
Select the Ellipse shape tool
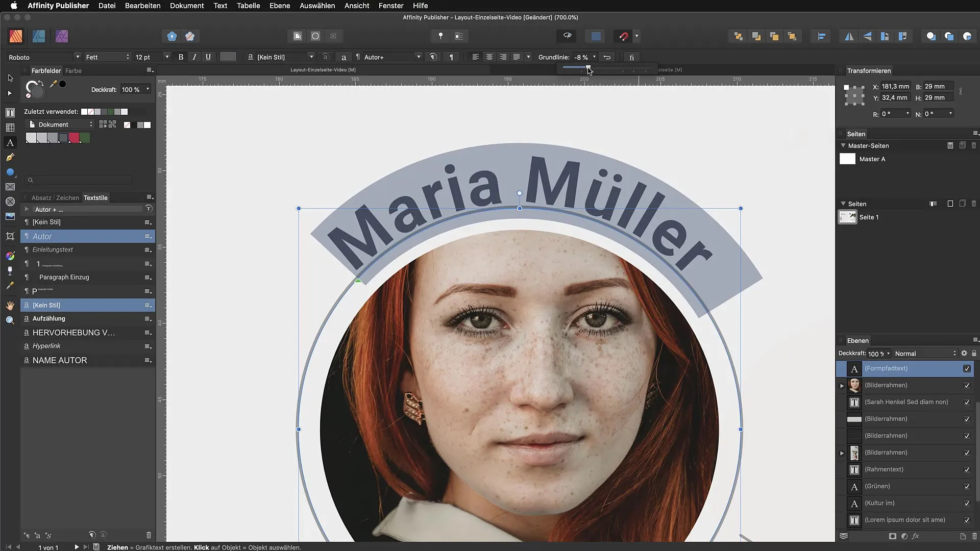click(10, 172)
